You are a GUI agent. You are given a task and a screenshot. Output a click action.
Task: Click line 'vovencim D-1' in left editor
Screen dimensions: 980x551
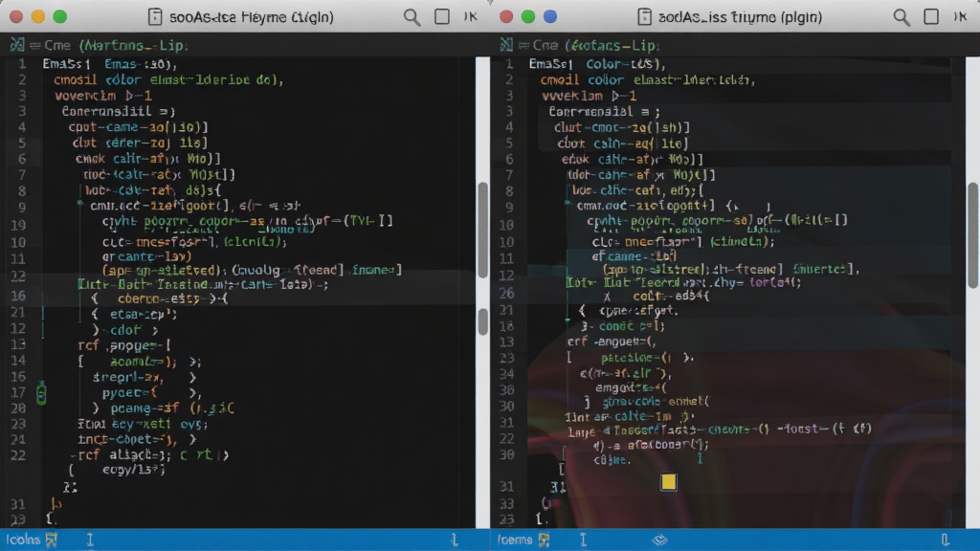click(103, 96)
